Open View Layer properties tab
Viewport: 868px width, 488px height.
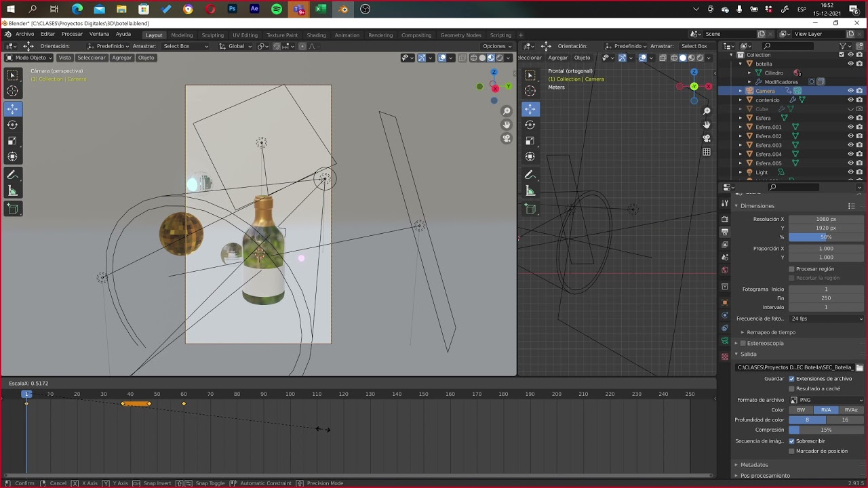725,245
